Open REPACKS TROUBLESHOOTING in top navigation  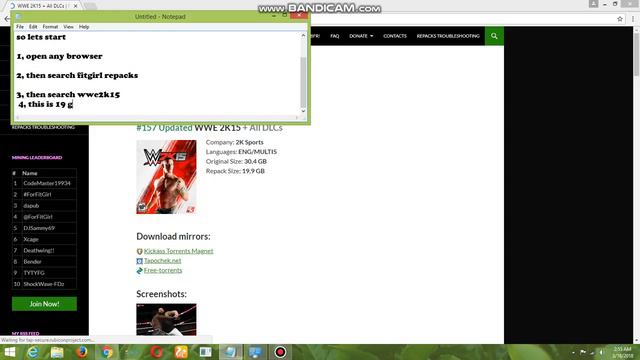(448, 36)
